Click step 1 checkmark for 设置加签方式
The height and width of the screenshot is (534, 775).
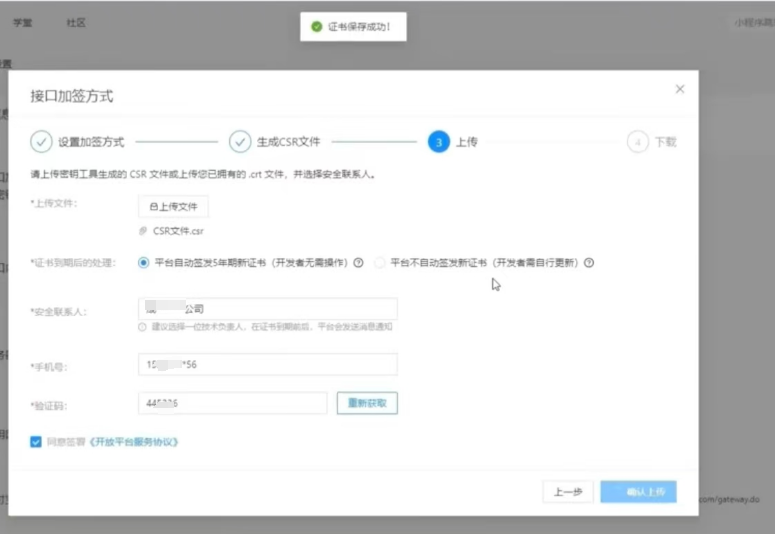coord(41,142)
